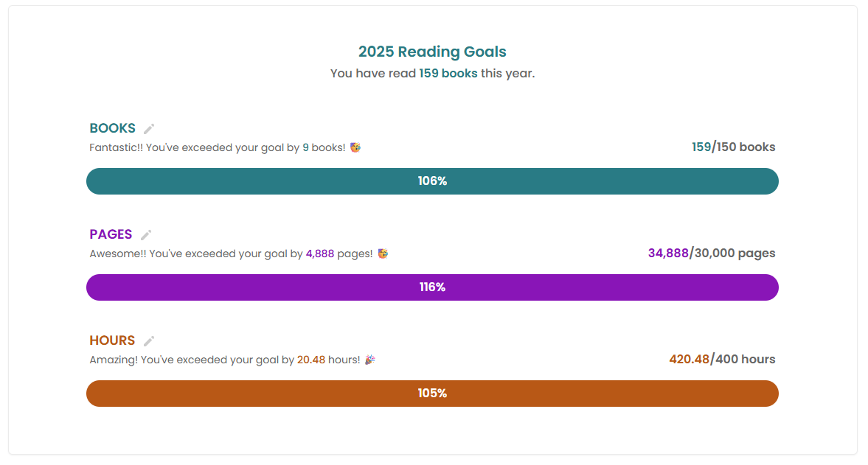Edit the HOURS goal with pencil icon
Image resolution: width=868 pixels, height=465 pixels.
(x=149, y=341)
